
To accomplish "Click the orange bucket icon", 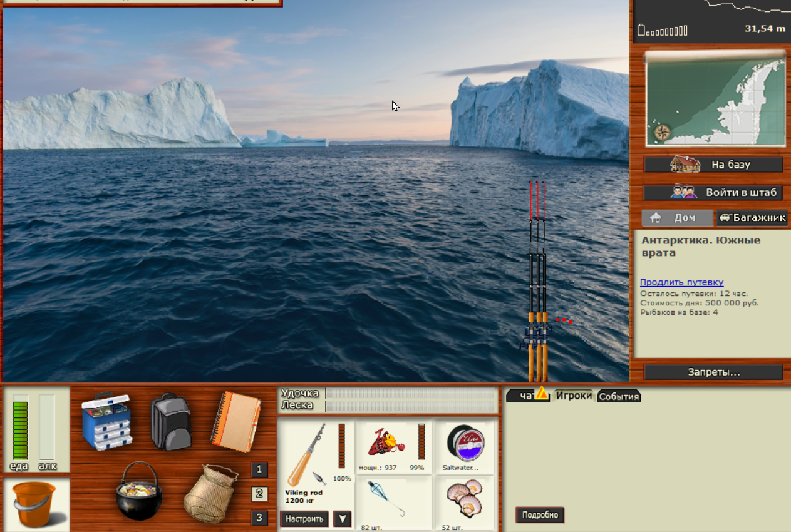I will click(x=37, y=504).
